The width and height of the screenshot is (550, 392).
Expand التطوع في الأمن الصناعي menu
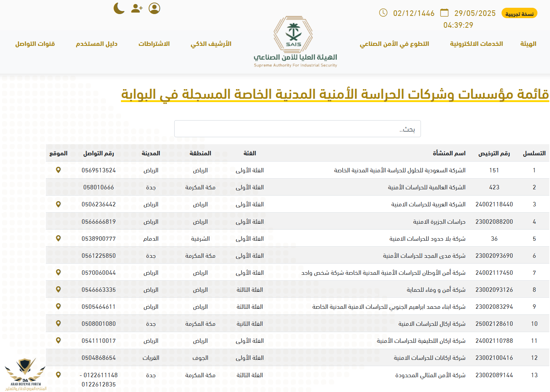(x=394, y=44)
